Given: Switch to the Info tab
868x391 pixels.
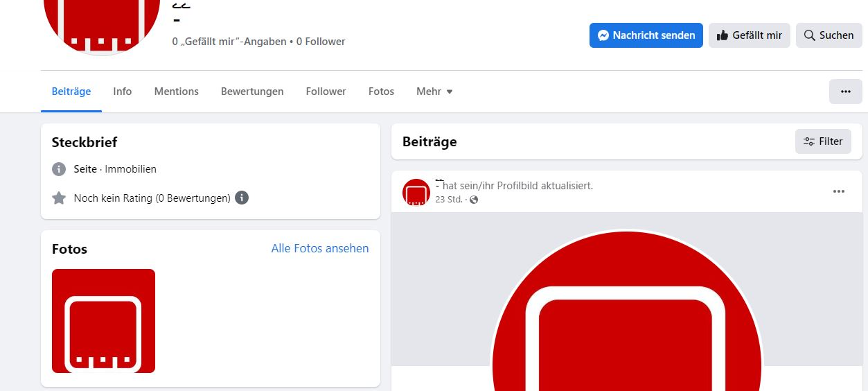Looking at the screenshot, I should pos(123,92).
